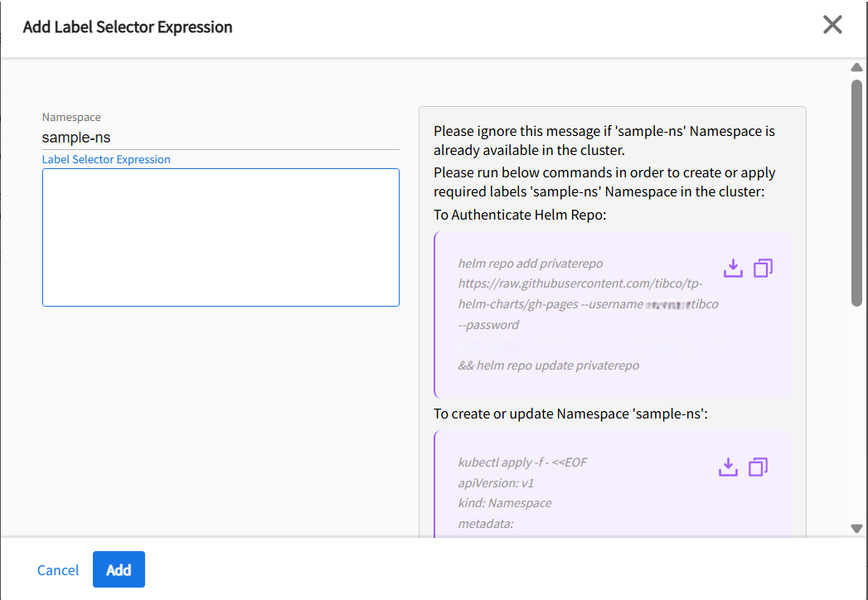
Task: Close the Add Label Selector Expression dialog
Action: [x=832, y=25]
